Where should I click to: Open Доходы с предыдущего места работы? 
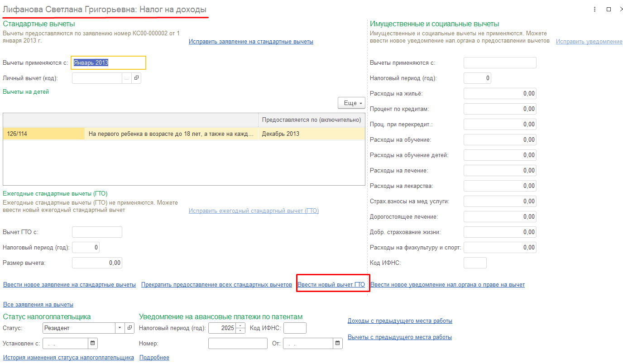pos(400,321)
